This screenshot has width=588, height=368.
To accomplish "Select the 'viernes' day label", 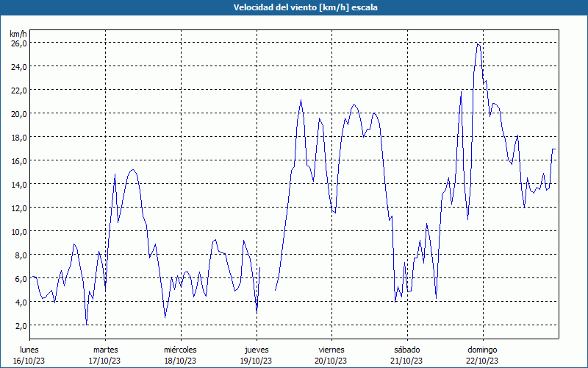I will [331, 350].
